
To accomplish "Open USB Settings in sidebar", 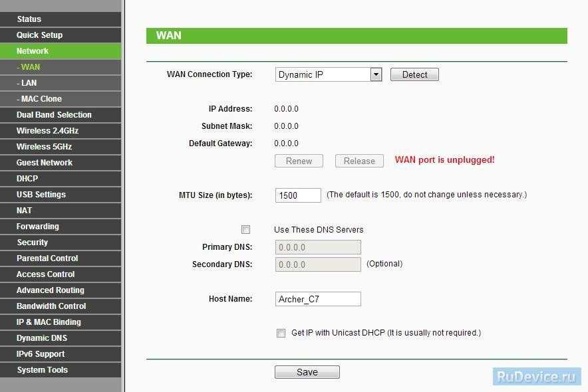I will [x=61, y=195].
